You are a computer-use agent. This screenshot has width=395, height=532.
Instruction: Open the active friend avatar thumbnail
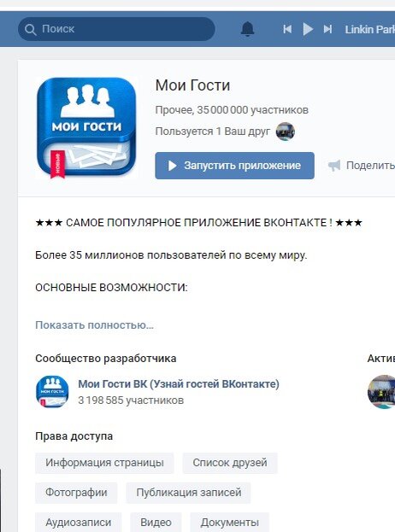[382, 392]
